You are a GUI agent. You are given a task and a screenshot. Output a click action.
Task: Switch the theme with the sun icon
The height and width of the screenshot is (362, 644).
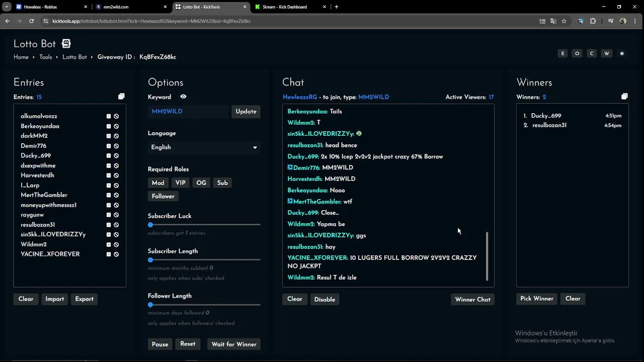click(622, 53)
